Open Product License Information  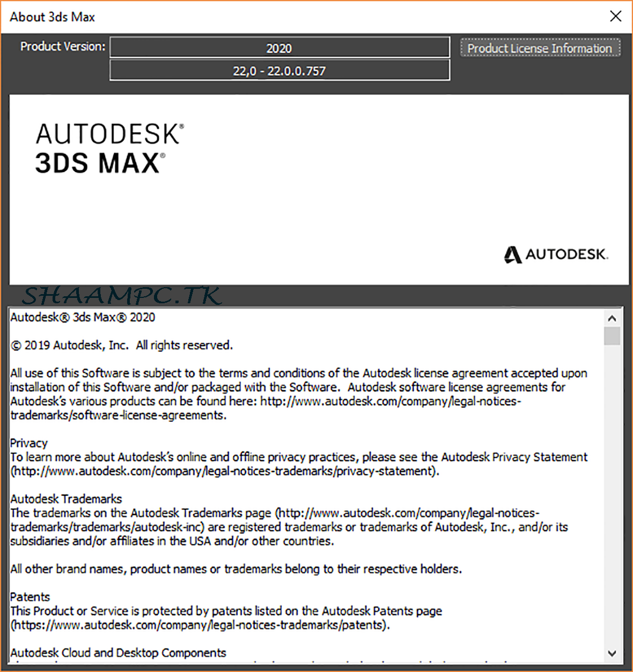click(540, 48)
